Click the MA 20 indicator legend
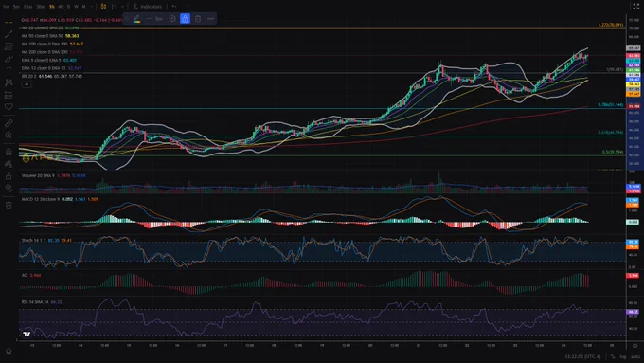 coord(49,27)
